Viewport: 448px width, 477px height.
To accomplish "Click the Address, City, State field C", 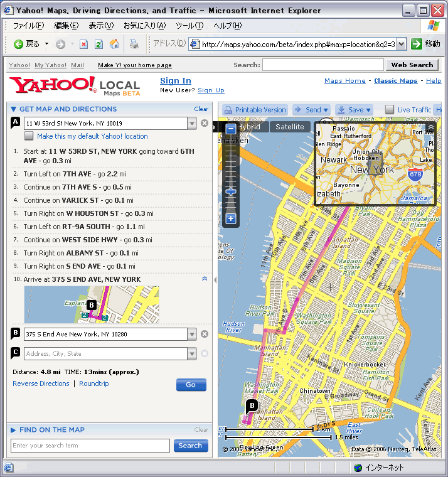I will click(105, 354).
